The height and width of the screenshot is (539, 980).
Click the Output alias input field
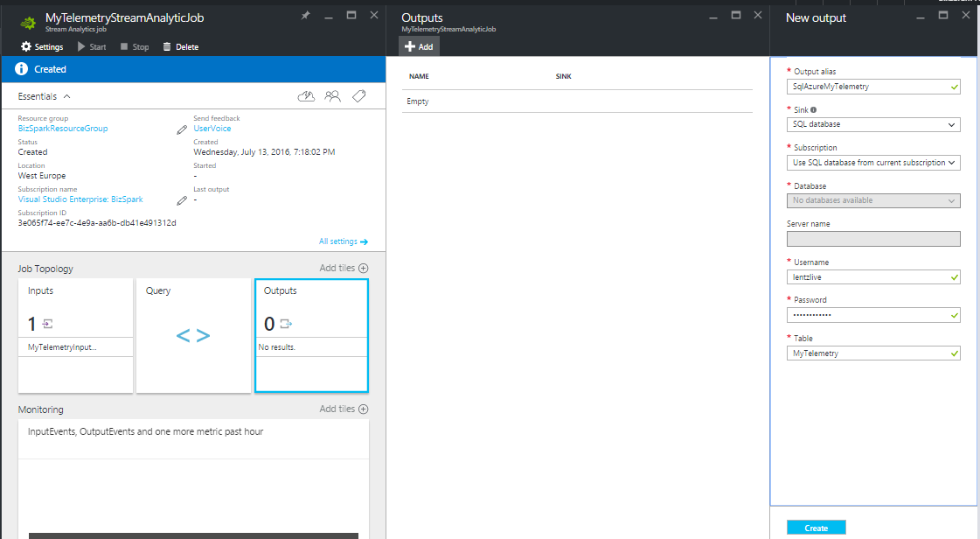coord(867,87)
